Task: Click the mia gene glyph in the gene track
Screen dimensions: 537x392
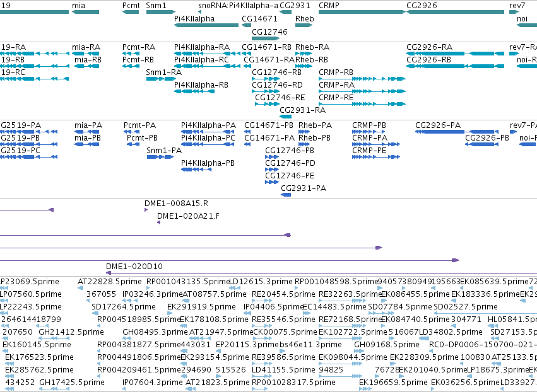Action: 85,12
